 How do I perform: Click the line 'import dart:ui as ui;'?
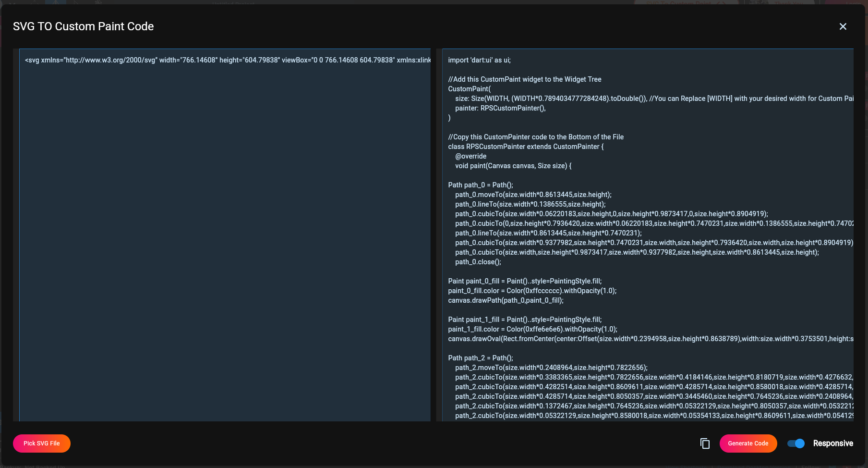click(x=479, y=60)
